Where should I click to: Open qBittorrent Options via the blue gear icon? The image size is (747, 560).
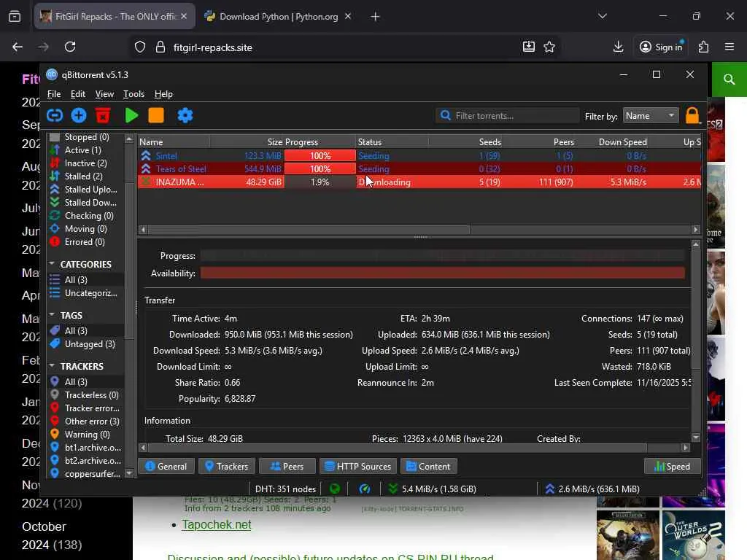[x=185, y=115]
